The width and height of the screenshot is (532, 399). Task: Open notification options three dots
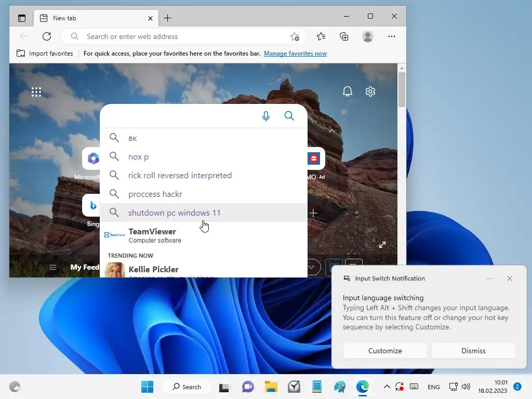pos(489,278)
